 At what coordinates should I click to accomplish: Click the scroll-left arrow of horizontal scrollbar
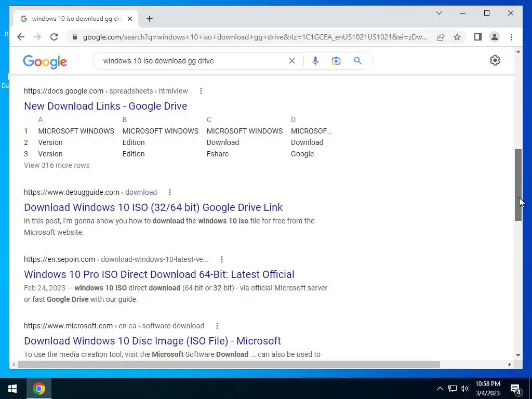coord(14,364)
